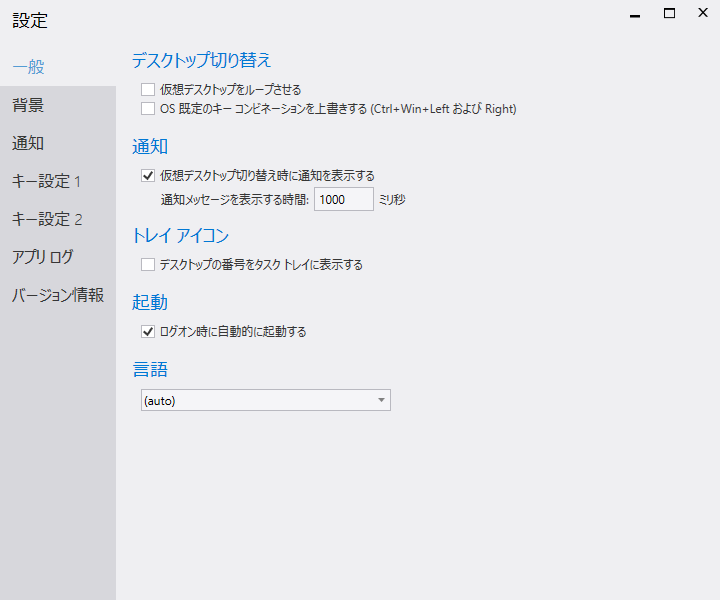Enable 仮想デスクトップをループさせる checkbox

[x=148, y=90]
